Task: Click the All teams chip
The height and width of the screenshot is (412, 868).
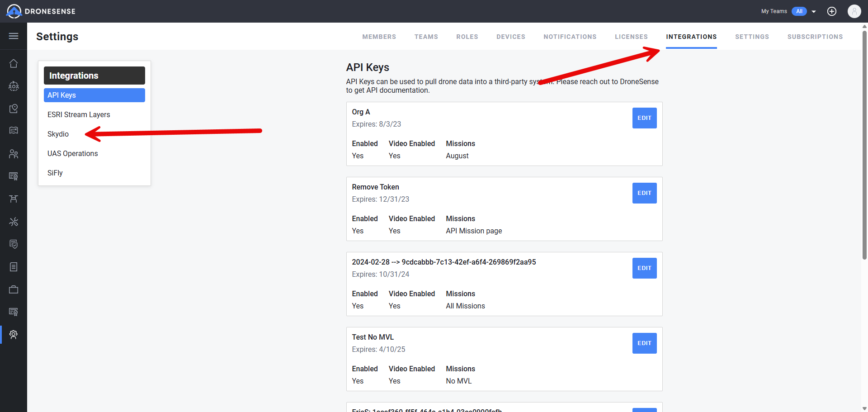Action: tap(799, 11)
